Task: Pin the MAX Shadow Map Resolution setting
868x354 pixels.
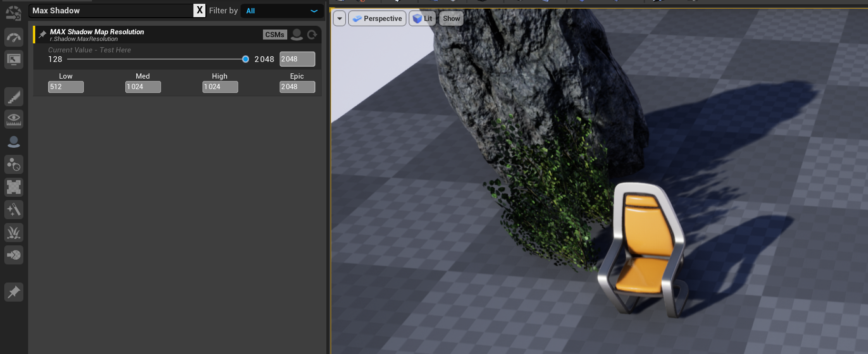Action: tap(42, 34)
